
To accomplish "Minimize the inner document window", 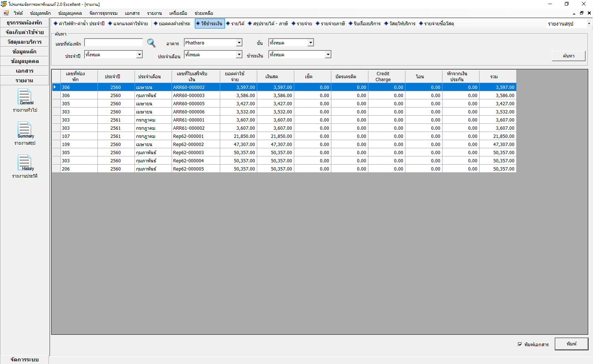I will click(574, 13).
